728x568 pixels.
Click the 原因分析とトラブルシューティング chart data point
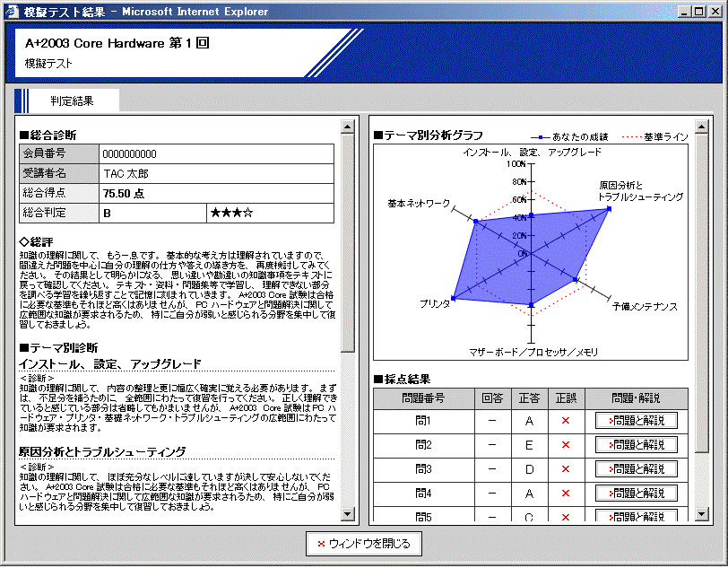pos(609,209)
